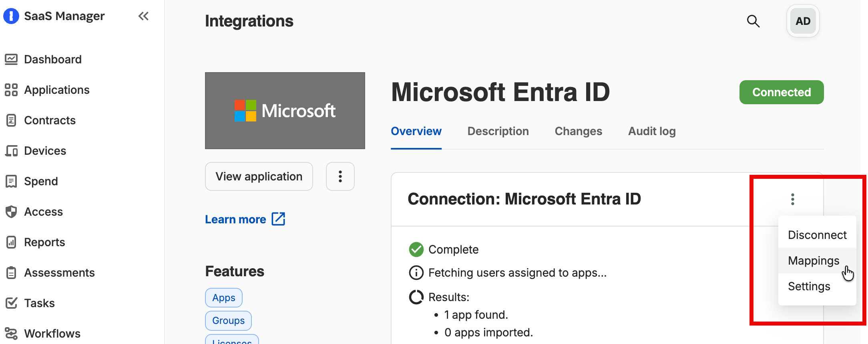Click the Contracts document icon

pyautogui.click(x=11, y=120)
